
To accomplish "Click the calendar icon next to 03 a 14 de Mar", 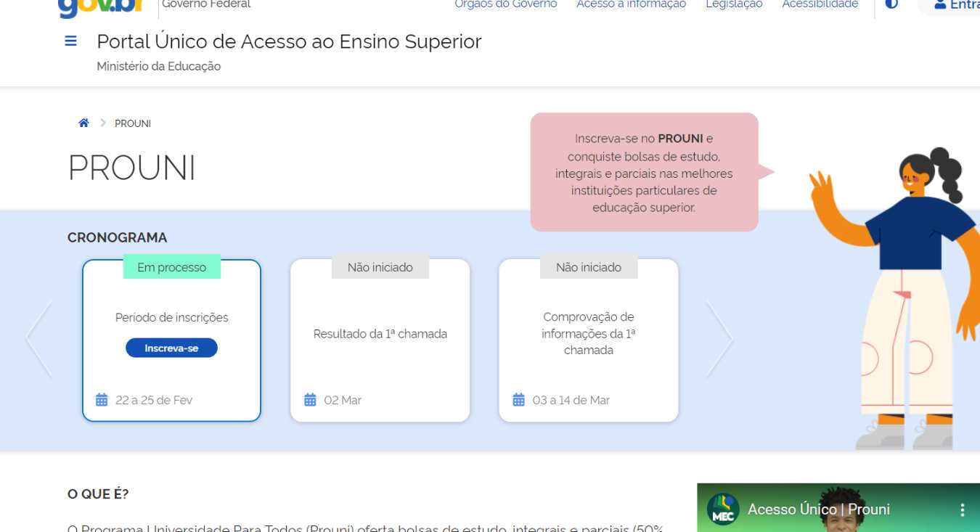I will point(518,400).
